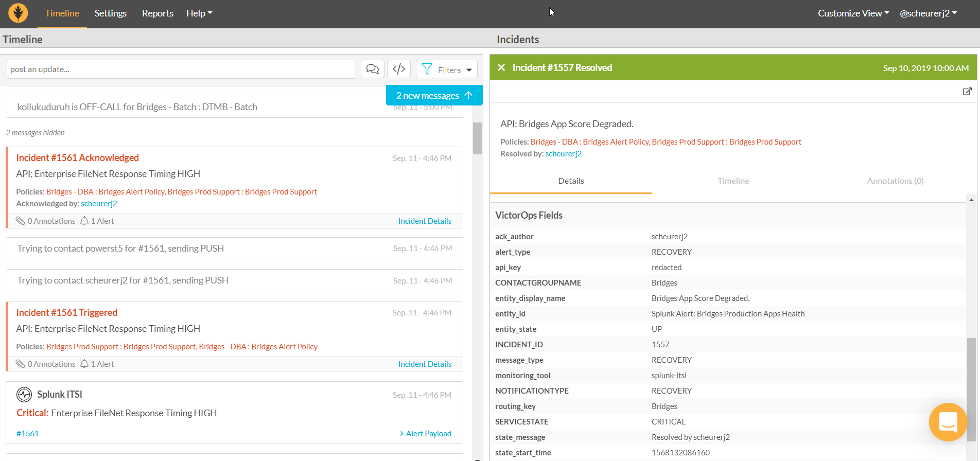Click 'Critical: Enterprise FileNet Response Timing HIGH' text
This screenshot has height=461, width=980.
tap(117, 413)
